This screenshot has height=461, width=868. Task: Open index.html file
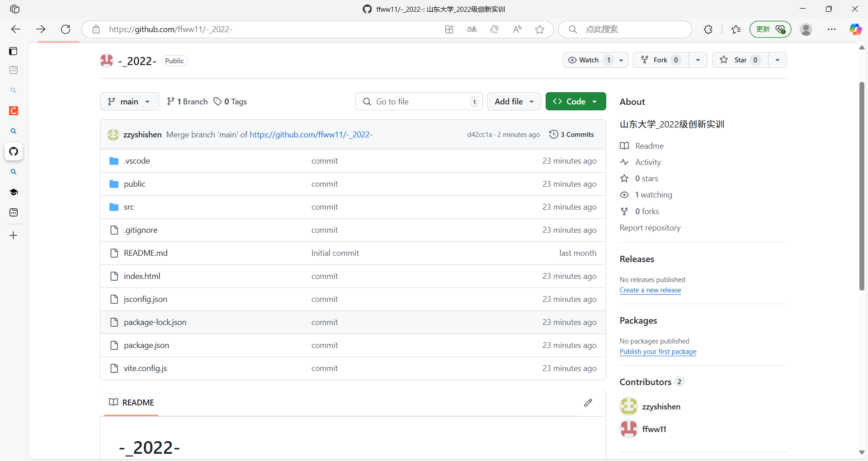[142, 276]
